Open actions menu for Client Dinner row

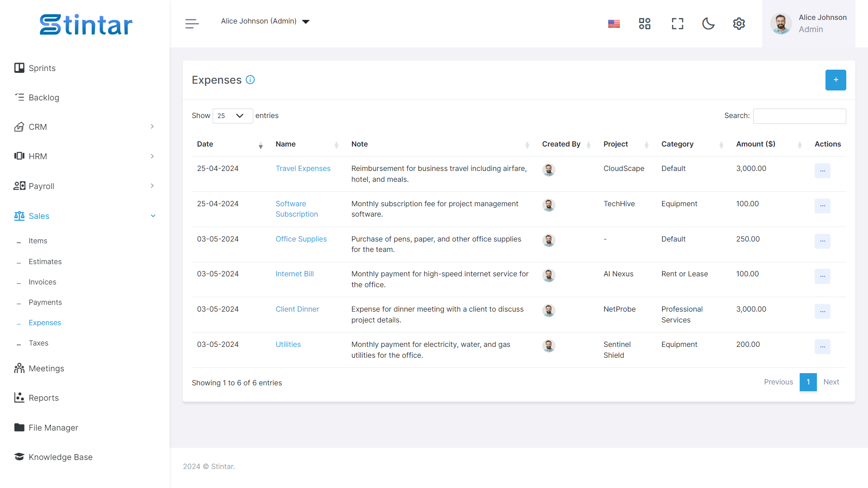[822, 311]
